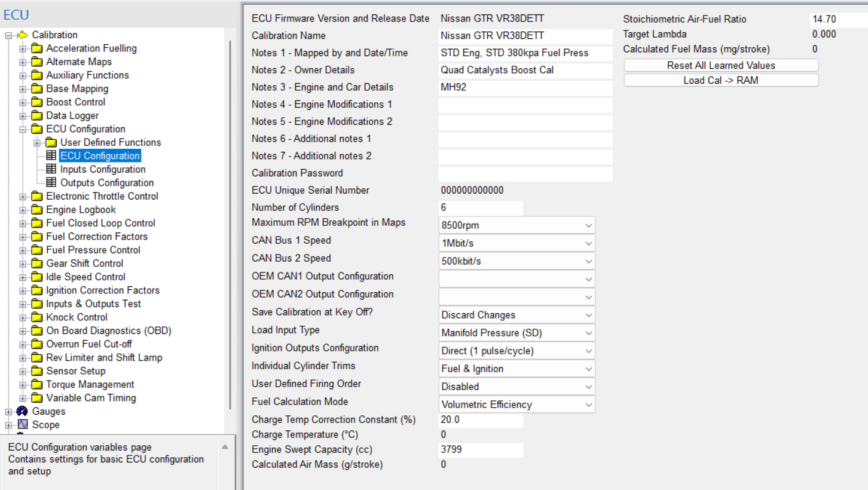The image size is (868, 490).
Task: Select the Fuel Correction Factors tree item
Action: click(x=97, y=237)
